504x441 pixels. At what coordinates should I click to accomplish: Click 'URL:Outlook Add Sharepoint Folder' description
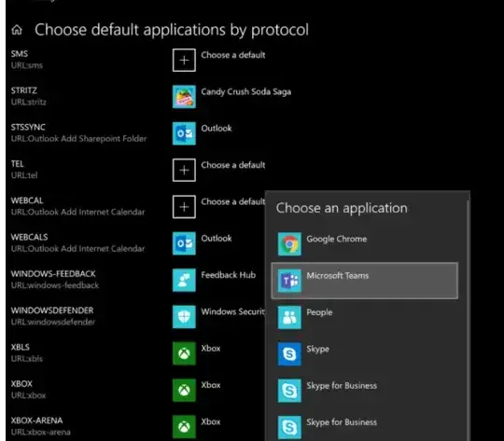tap(78, 138)
